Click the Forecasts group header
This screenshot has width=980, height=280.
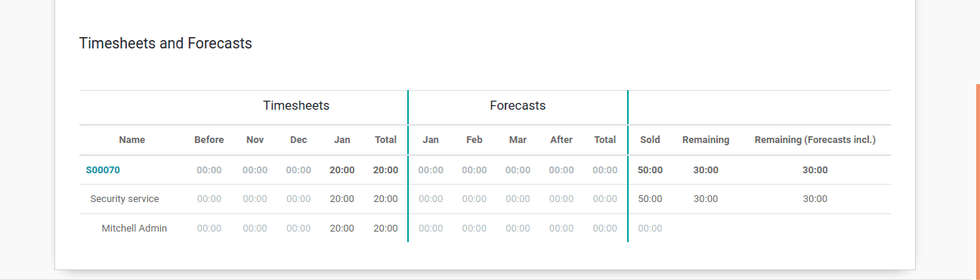(518, 106)
